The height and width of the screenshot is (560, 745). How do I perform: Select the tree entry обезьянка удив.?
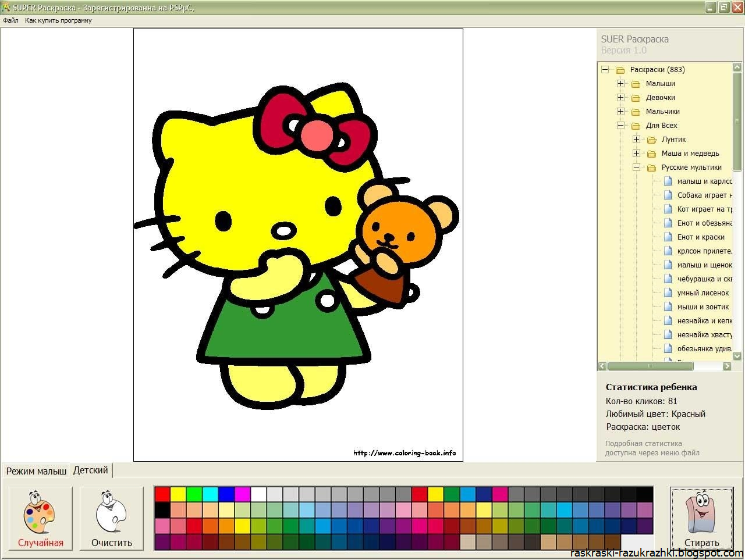tap(704, 349)
